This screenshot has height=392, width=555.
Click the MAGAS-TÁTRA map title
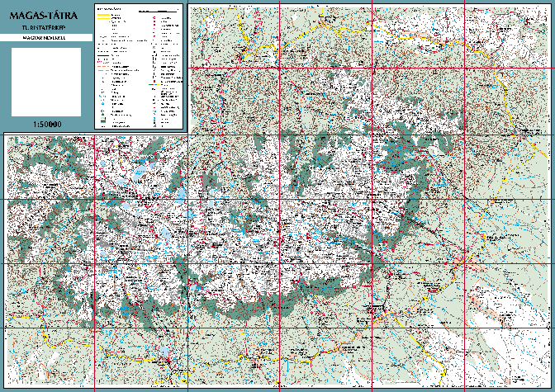[x=44, y=16]
